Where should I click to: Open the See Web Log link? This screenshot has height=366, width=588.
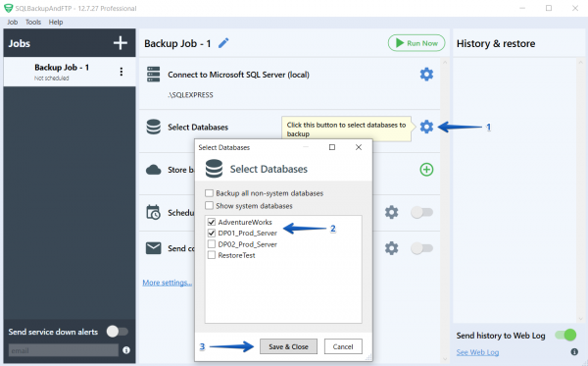click(477, 352)
